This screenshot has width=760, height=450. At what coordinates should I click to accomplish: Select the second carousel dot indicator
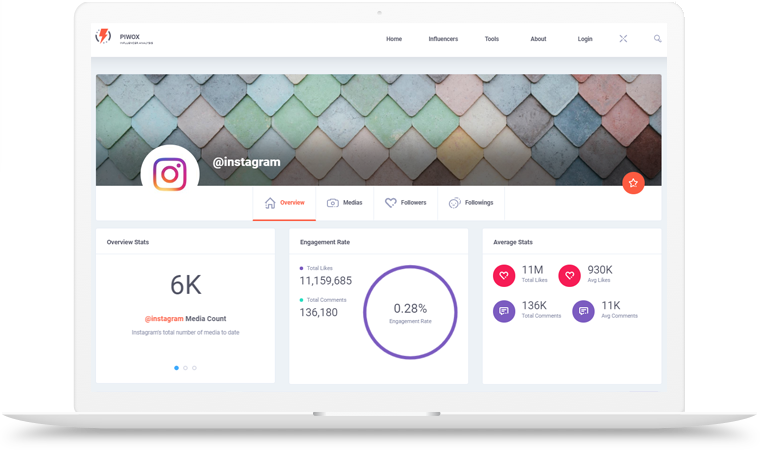[186, 368]
